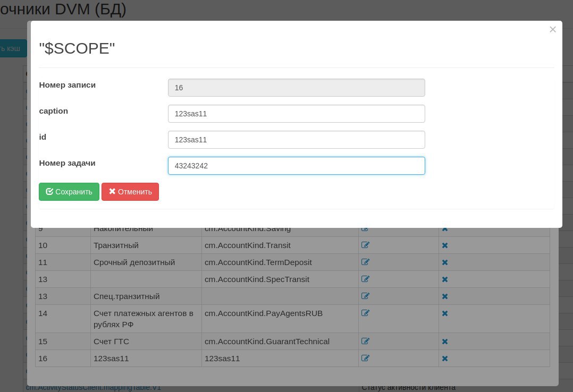The image size is (573, 392).
Task: Delete the Счет ГТС row
Action: (445, 342)
